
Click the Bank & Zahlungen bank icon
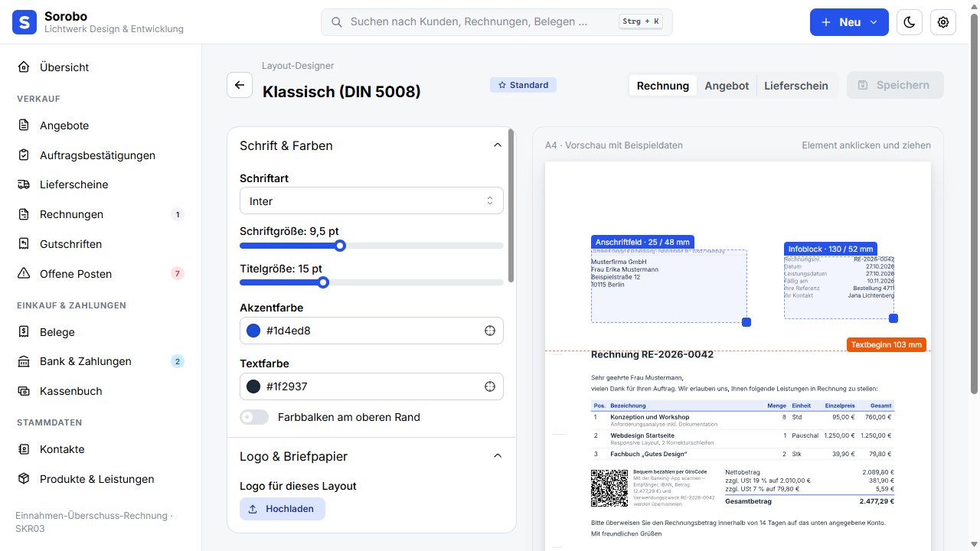[24, 361]
